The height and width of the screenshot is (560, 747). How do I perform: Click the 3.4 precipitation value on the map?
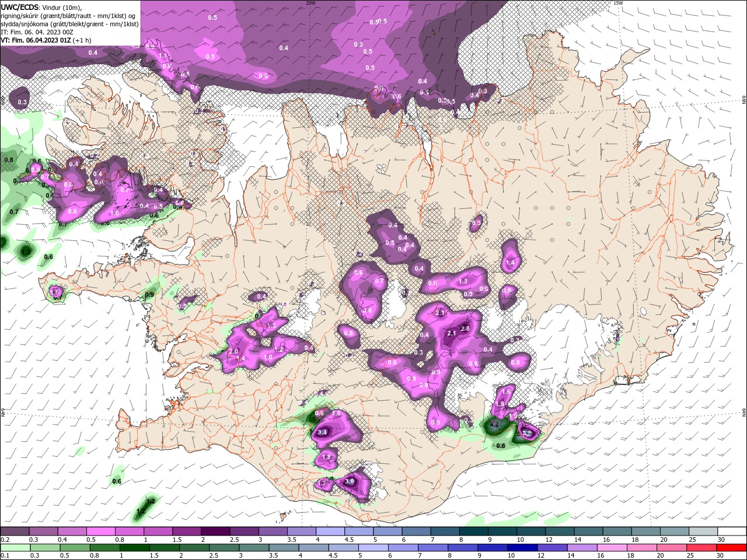(323, 432)
